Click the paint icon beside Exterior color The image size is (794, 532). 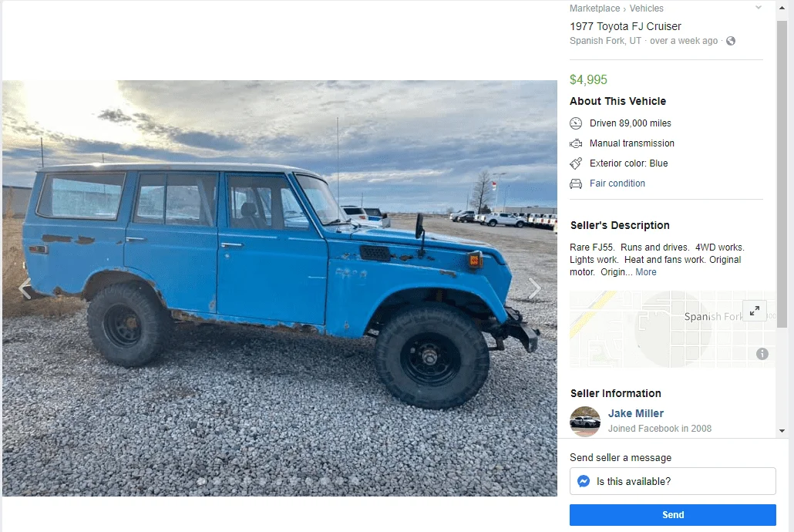[x=576, y=163]
